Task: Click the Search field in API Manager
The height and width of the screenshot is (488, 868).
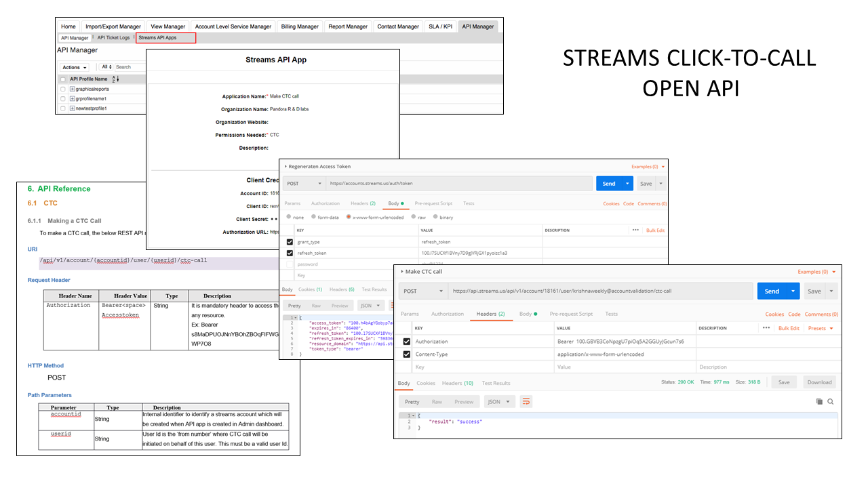Action: pyautogui.click(x=130, y=67)
